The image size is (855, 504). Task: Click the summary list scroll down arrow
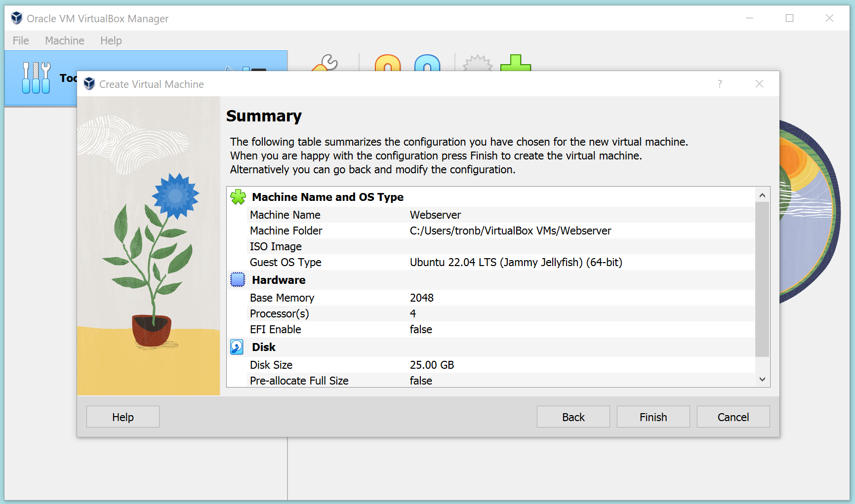click(x=762, y=380)
